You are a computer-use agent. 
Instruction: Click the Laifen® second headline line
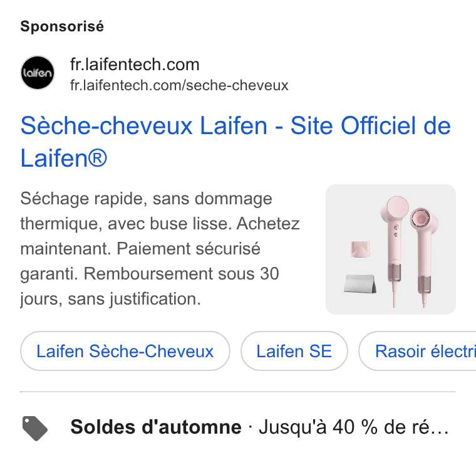[x=64, y=159]
